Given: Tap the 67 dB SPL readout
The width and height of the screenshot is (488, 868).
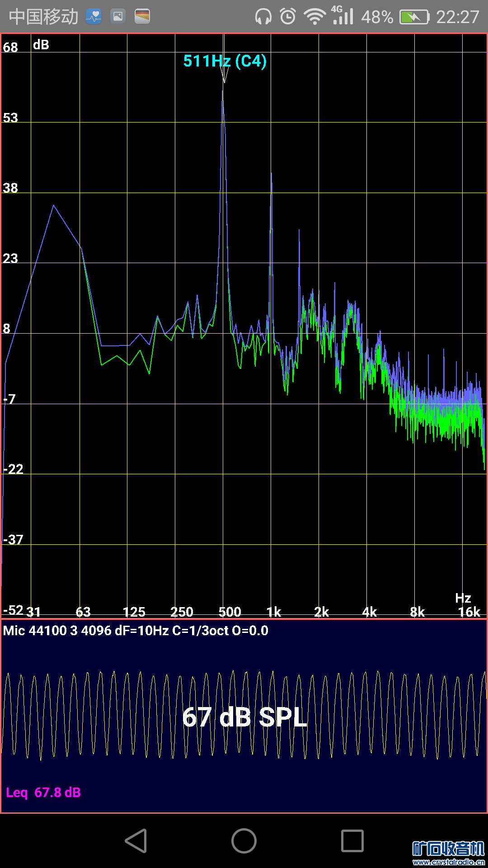Looking at the screenshot, I should point(244,717).
